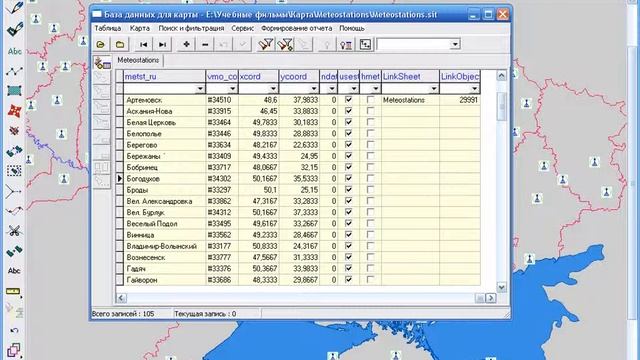Toggle hmet checkbox for Артемовск
640x360 pixels.
[370, 100]
